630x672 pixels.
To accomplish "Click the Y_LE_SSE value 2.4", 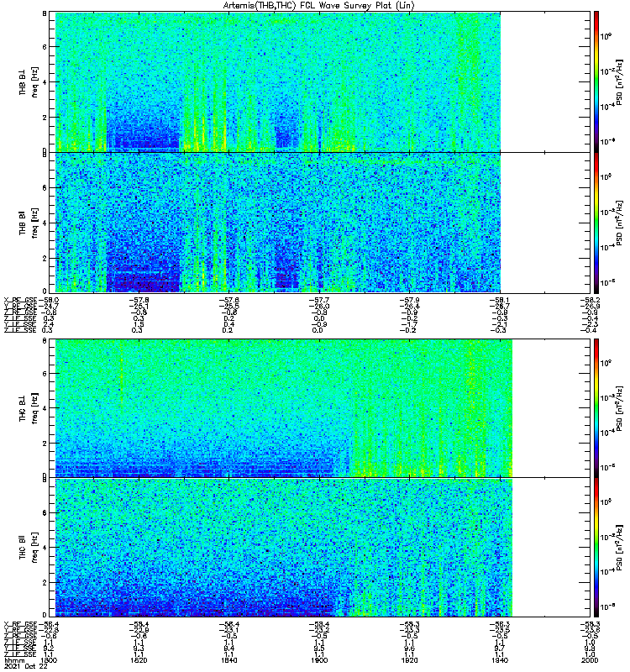I will pos(49,324).
